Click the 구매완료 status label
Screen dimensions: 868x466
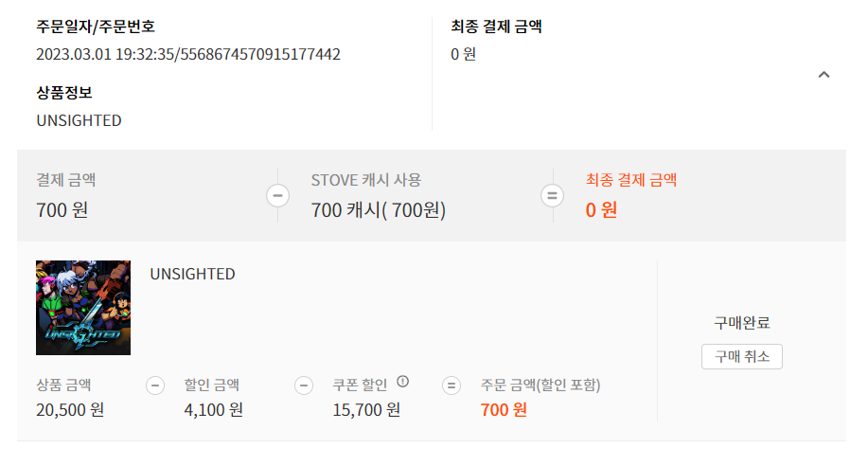tap(741, 323)
